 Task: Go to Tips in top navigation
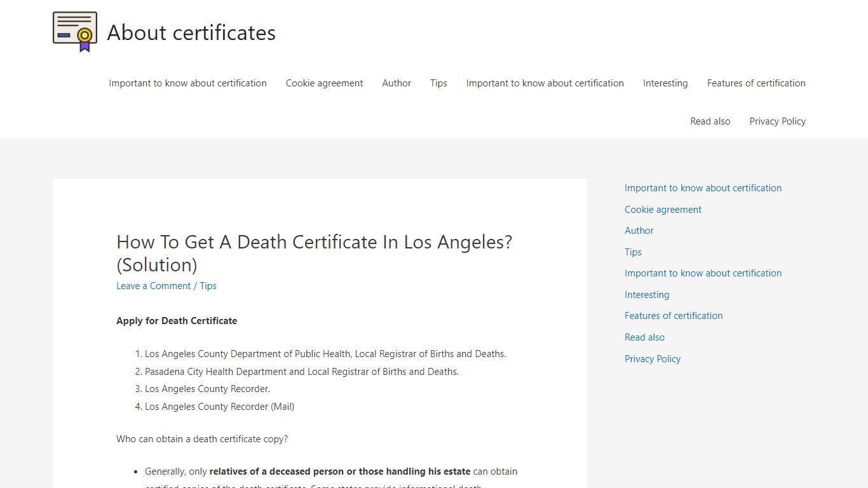pos(438,83)
